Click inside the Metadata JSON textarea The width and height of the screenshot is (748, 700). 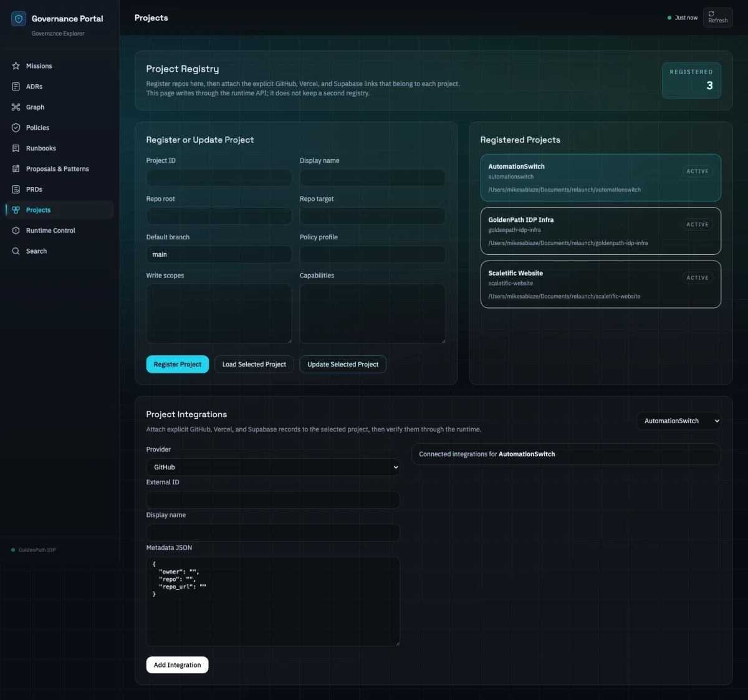(273, 602)
